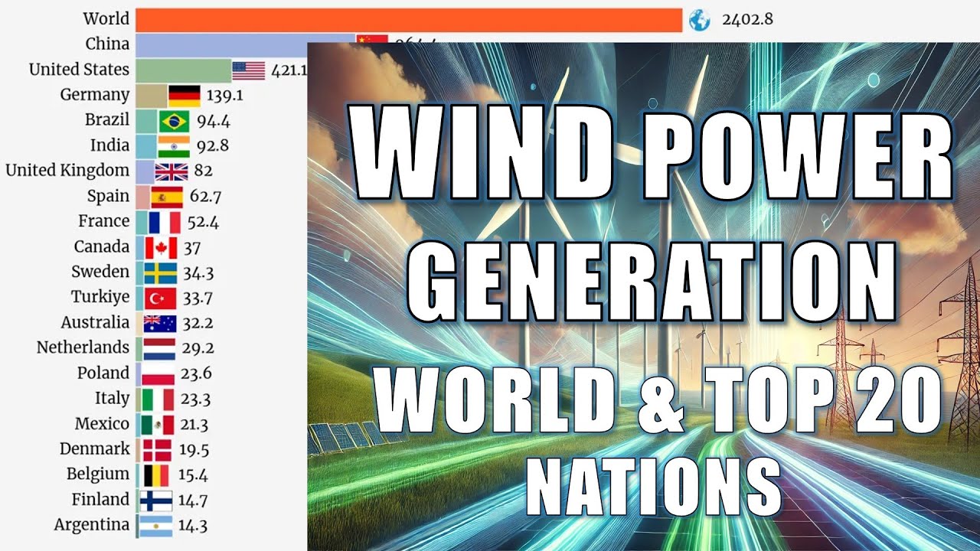Select the 'Italy' row label
The image size is (980, 551).
tap(113, 399)
